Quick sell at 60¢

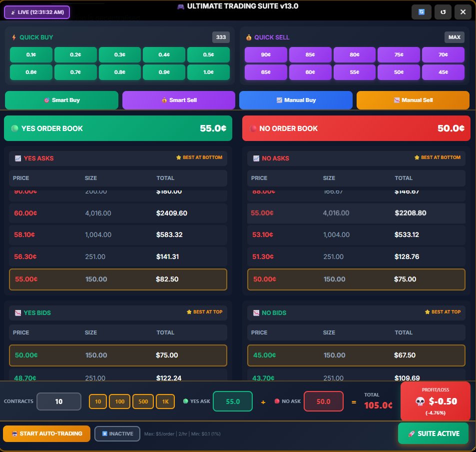tap(310, 72)
